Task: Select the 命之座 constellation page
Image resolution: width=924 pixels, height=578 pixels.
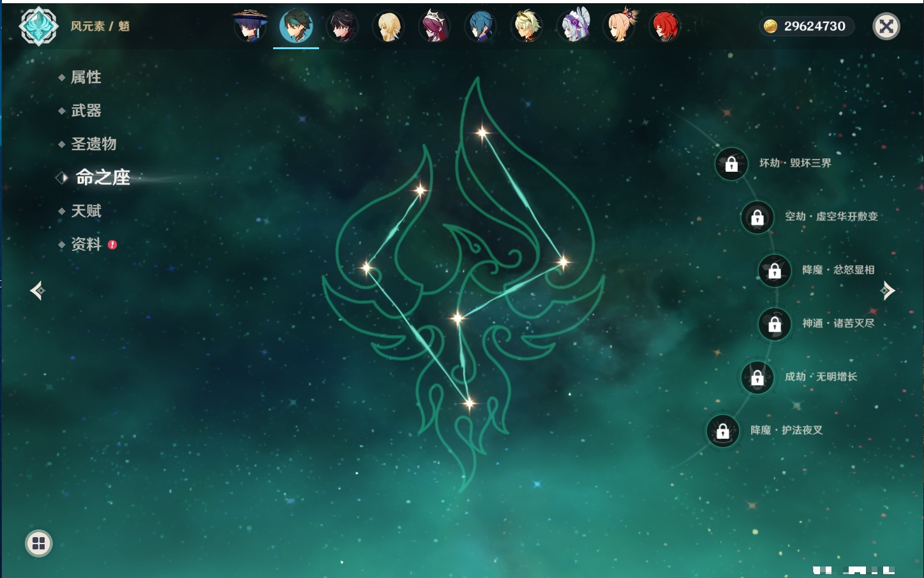Action: point(103,178)
